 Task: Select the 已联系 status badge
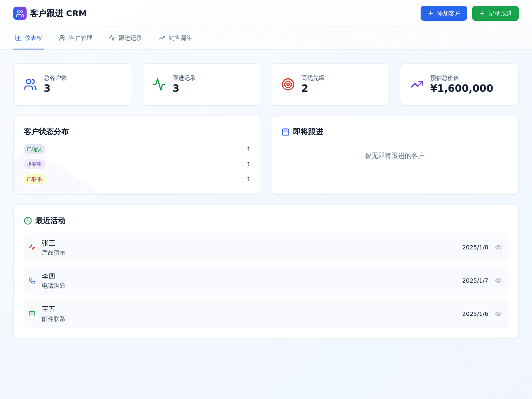coord(34,179)
